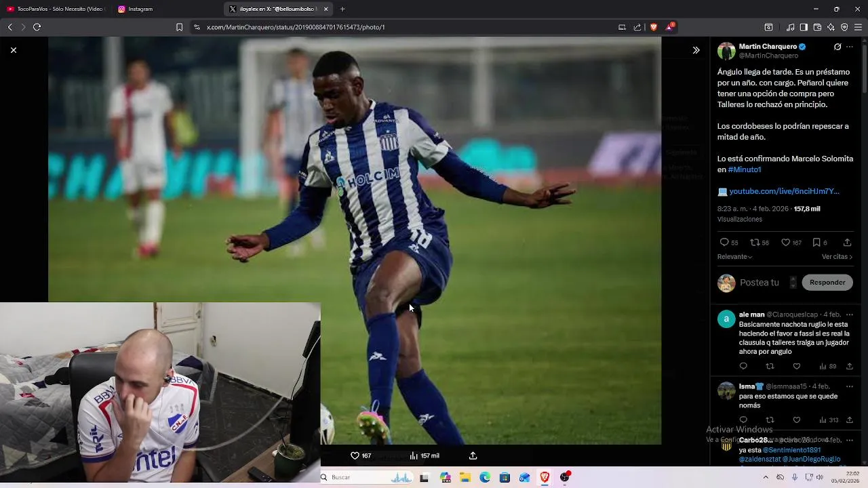Like Isma's comment
Screen dimensions: 868x488
[797, 420]
